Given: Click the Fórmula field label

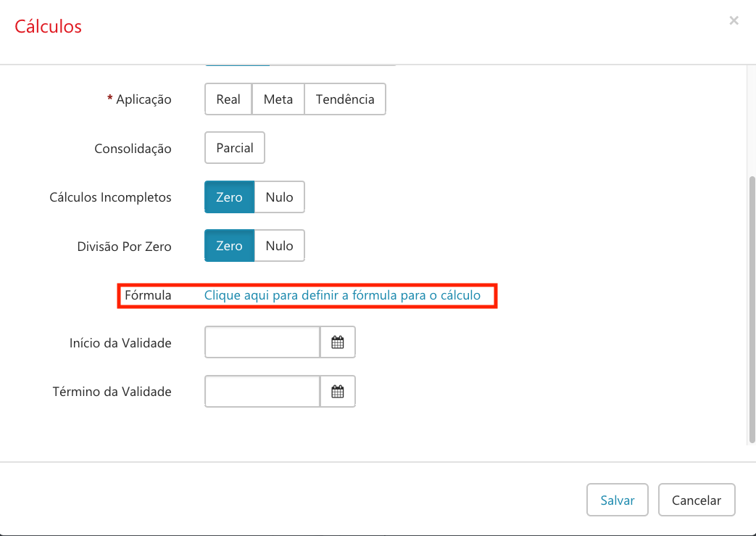Looking at the screenshot, I should (x=148, y=295).
